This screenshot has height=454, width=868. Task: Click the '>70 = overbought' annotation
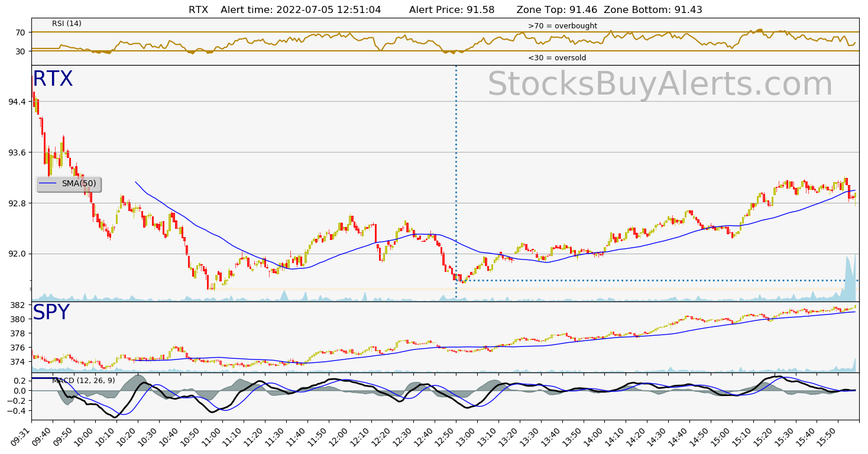(x=562, y=26)
